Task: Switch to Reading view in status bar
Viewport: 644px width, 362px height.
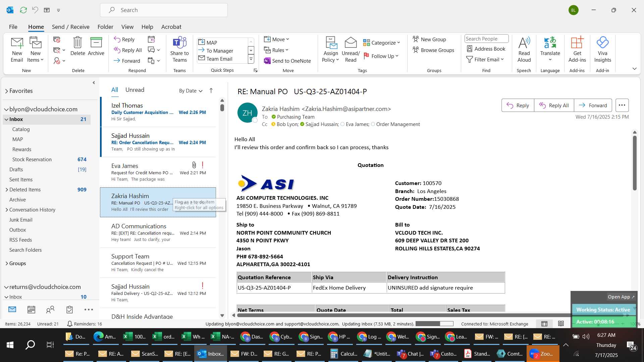Action: pyautogui.click(x=561, y=324)
